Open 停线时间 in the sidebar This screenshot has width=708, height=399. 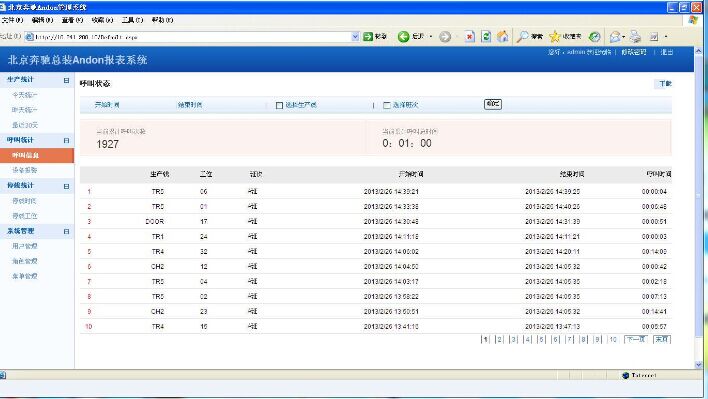tap(25, 201)
